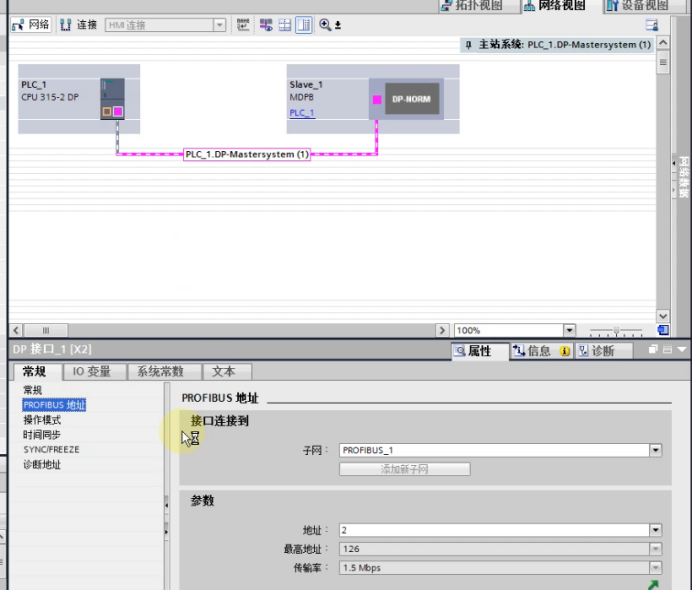This screenshot has width=692, height=590.
Task: Click the horizontal scroll left arrow
Action: 16,330
